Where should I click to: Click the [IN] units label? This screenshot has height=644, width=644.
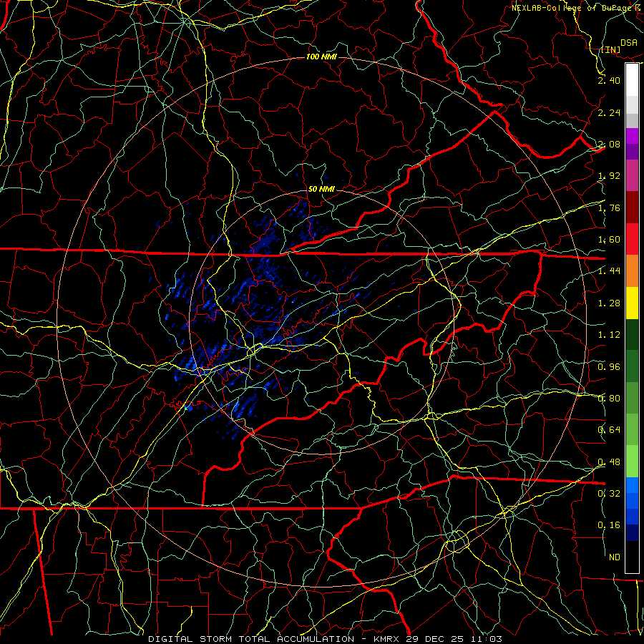tap(610, 49)
